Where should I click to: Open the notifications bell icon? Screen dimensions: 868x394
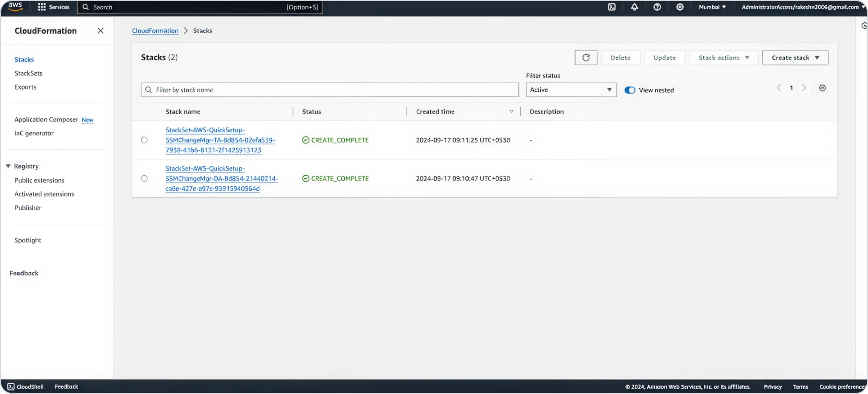click(x=634, y=7)
